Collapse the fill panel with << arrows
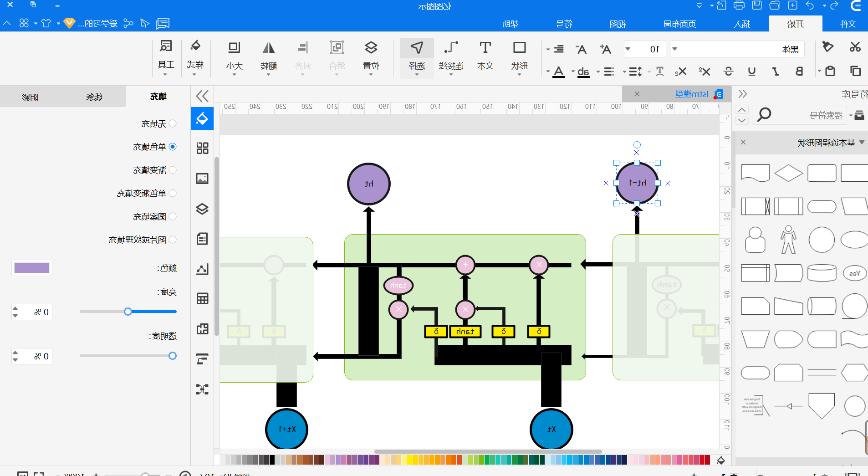The height and width of the screenshot is (476, 868). point(202,96)
